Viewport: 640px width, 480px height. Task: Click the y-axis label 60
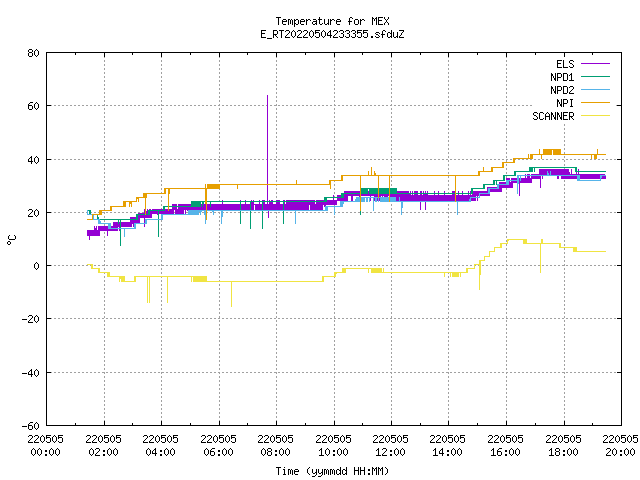point(33,106)
